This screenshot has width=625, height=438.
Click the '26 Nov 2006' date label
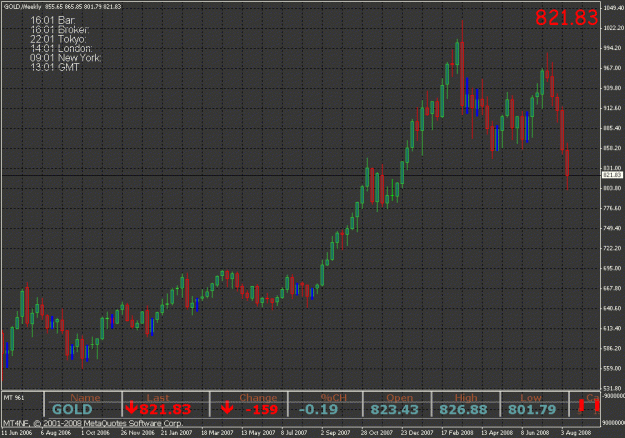pos(138,433)
